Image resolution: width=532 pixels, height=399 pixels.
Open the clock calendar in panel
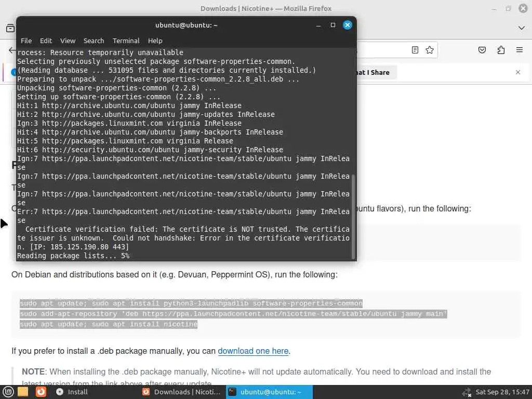tap(502, 392)
